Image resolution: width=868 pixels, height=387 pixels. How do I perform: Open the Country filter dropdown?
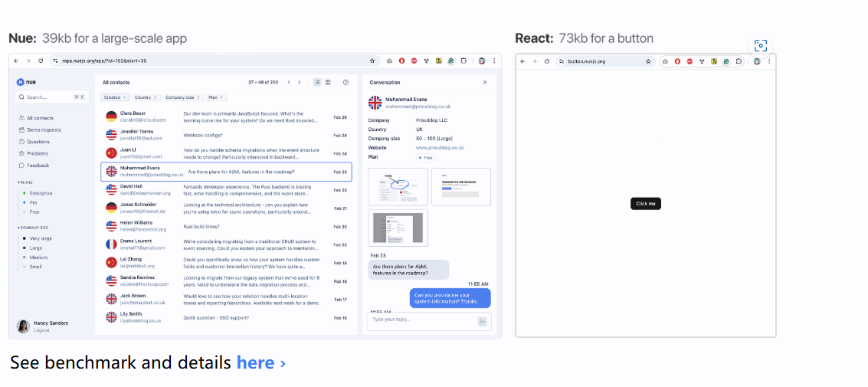point(146,97)
